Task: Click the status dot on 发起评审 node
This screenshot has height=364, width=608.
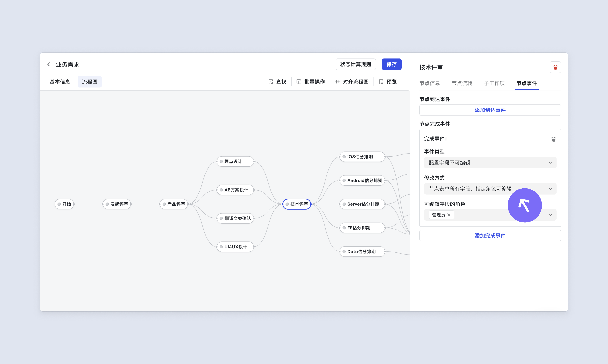Action: [x=107, y=204]
